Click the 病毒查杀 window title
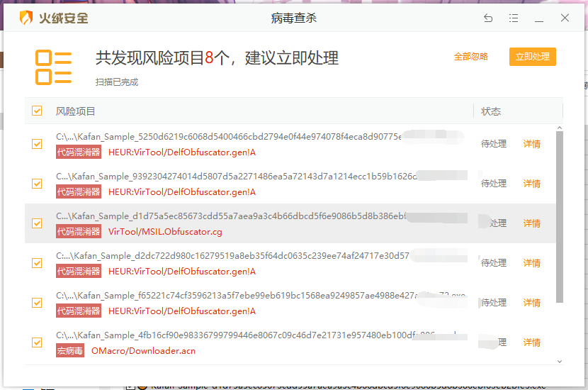This screenshot has height=390, width=588. [293, 18]
